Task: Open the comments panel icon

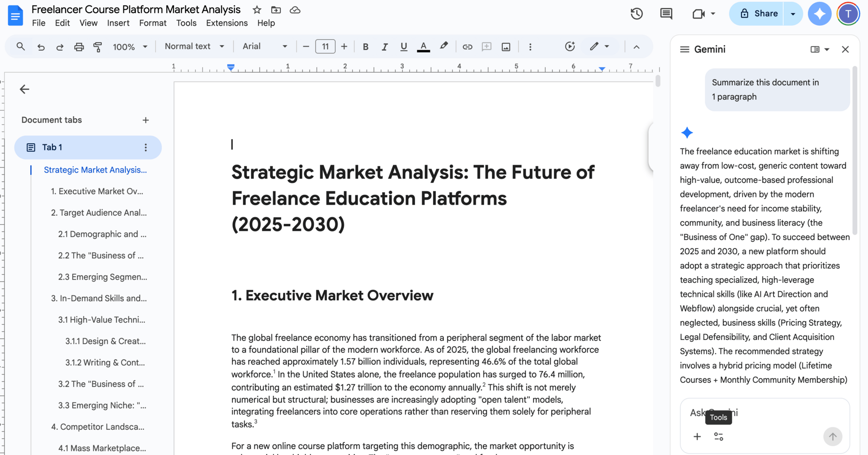Action: tap(666, 14)
